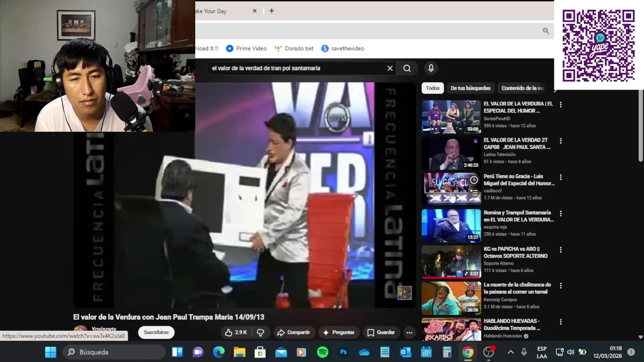The image size is (644, 362).
Task: Switch to Google Chrome in the taskbar
Action: point(468,352)
